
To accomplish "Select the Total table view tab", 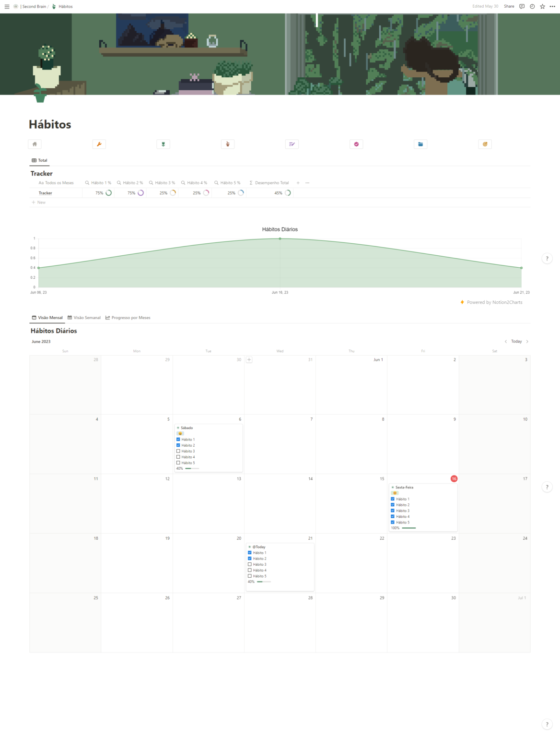I will 39,160.
